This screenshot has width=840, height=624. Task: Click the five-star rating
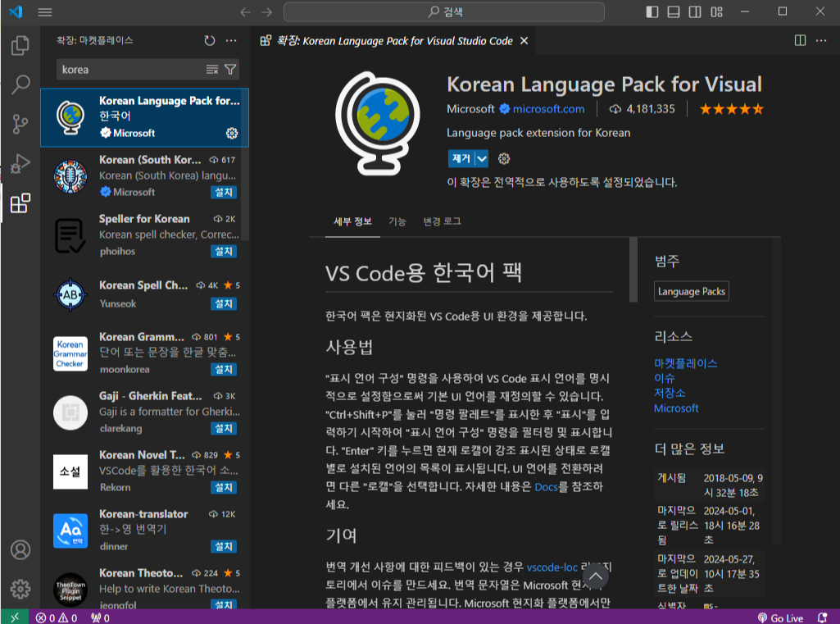(731, 109)
